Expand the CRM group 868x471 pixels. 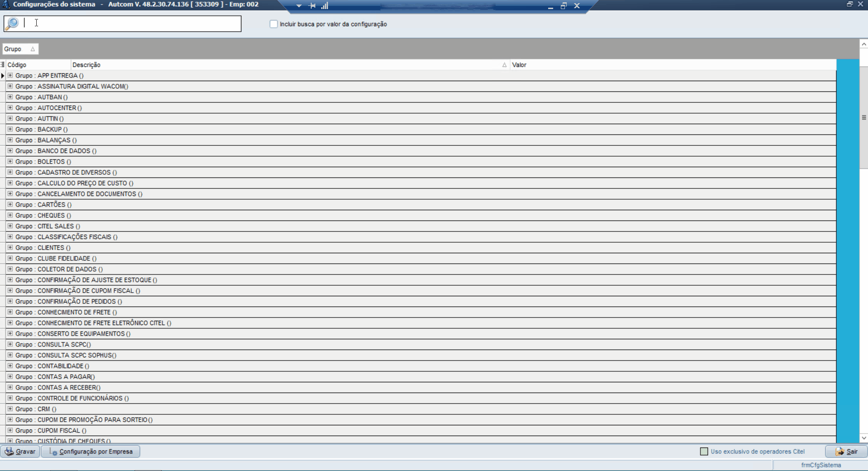[10, 409]
